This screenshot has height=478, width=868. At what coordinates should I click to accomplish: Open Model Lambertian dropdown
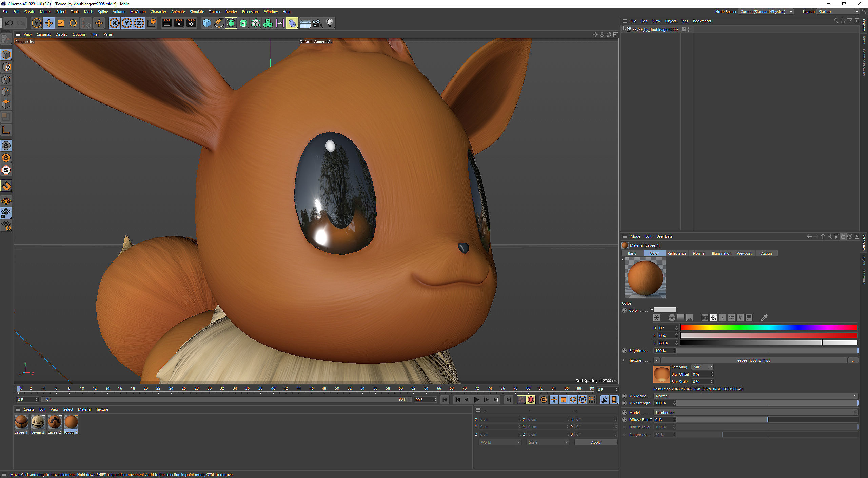(x=756, y=413)
